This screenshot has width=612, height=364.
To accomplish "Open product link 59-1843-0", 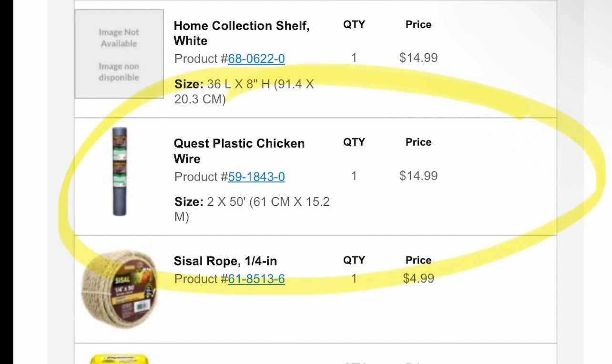I will coord(256,177).
